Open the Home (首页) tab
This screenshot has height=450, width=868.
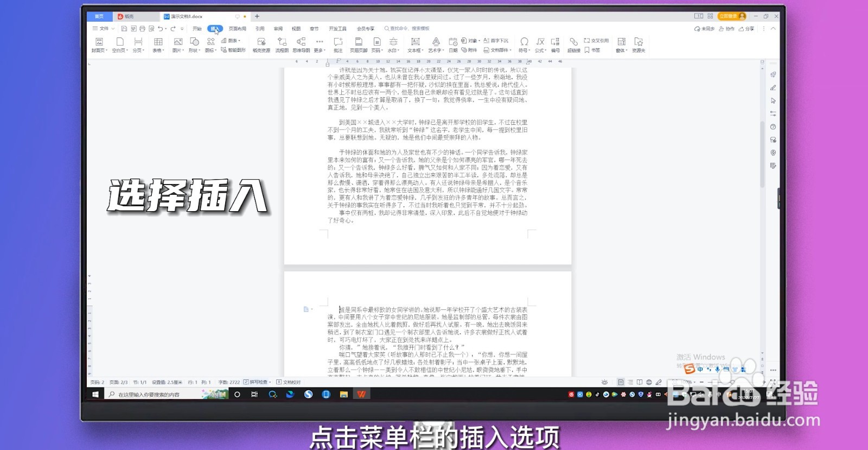pos(99,16)
